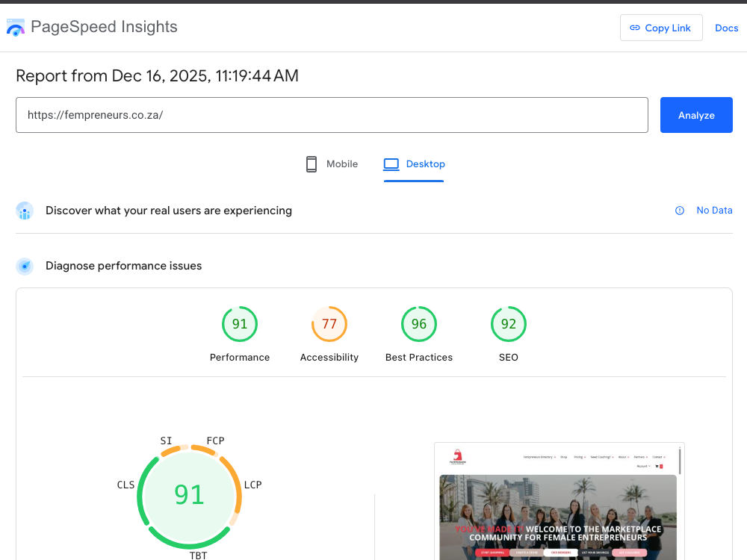Click the PageSpeed Insights logo icon
The width and height of the screenshot is (747, 560).
click(x=15, y=28)
